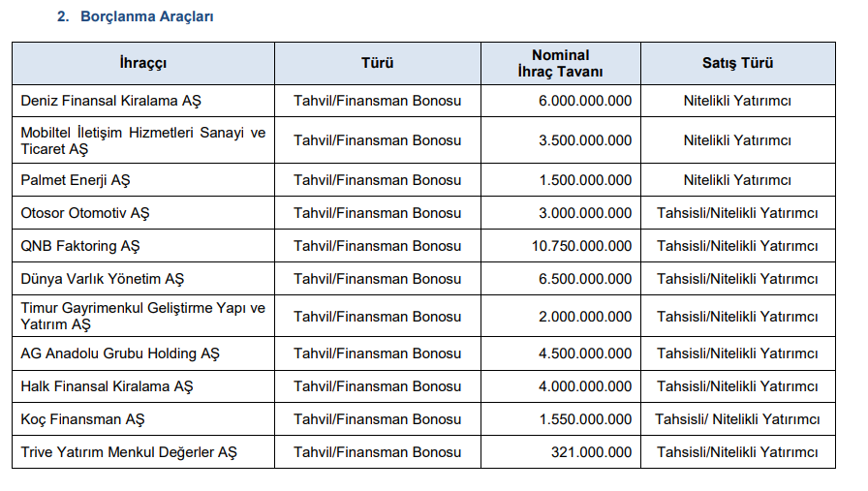Click the Borçlanma Araçları section heading

(x=146, y=16)
